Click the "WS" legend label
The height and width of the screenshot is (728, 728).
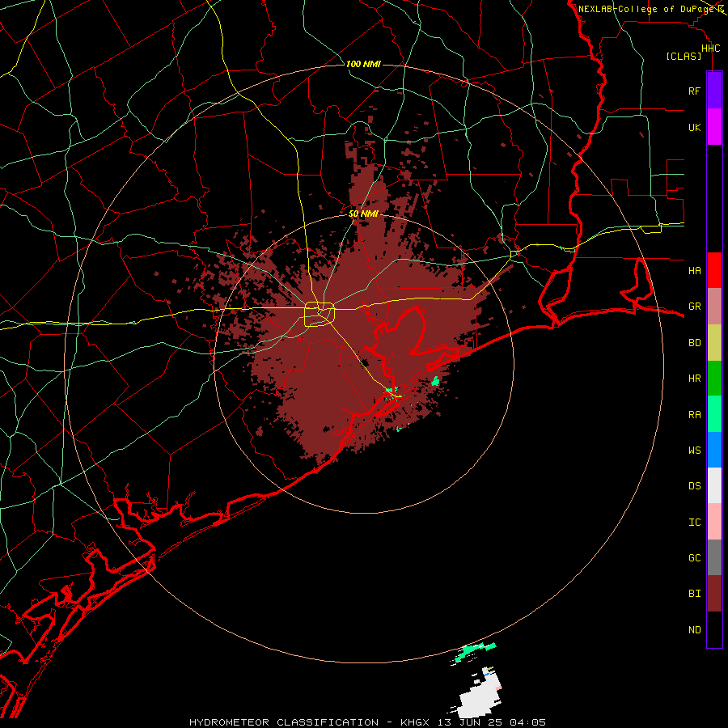[694, 451]
